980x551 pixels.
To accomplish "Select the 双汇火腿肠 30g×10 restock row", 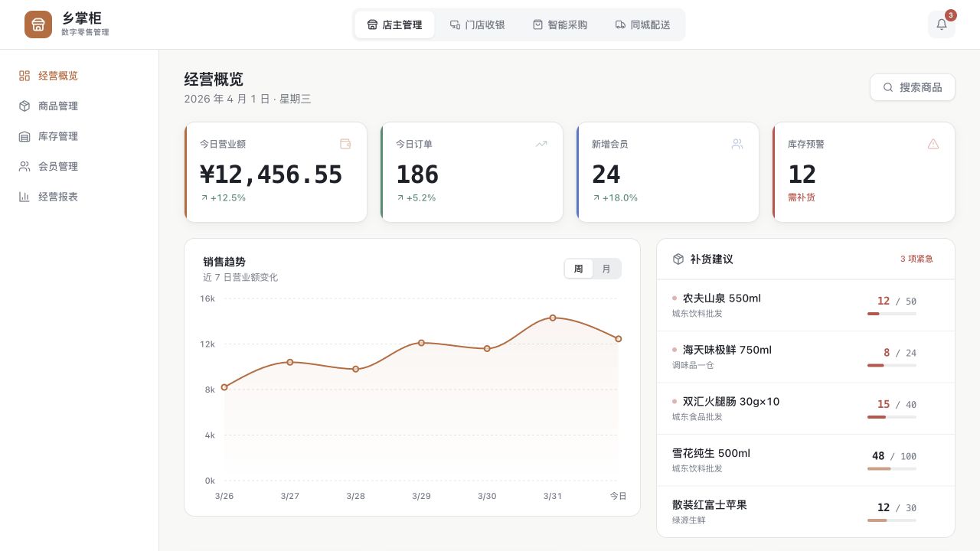I will (806, 409).
